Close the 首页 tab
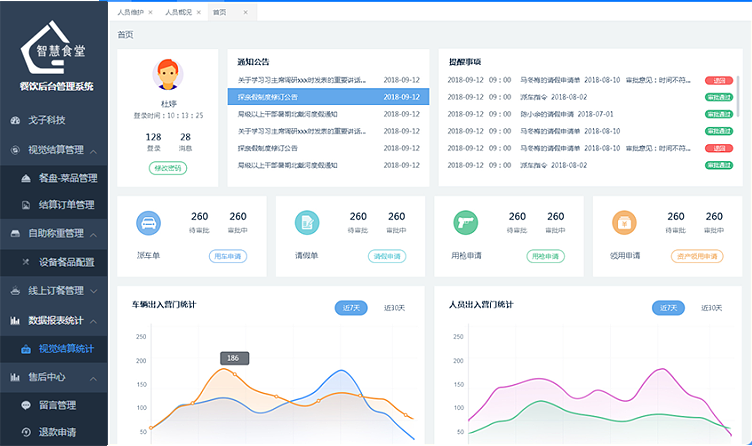The height and width of the screenshot is (446, 752). click(246, 12)
